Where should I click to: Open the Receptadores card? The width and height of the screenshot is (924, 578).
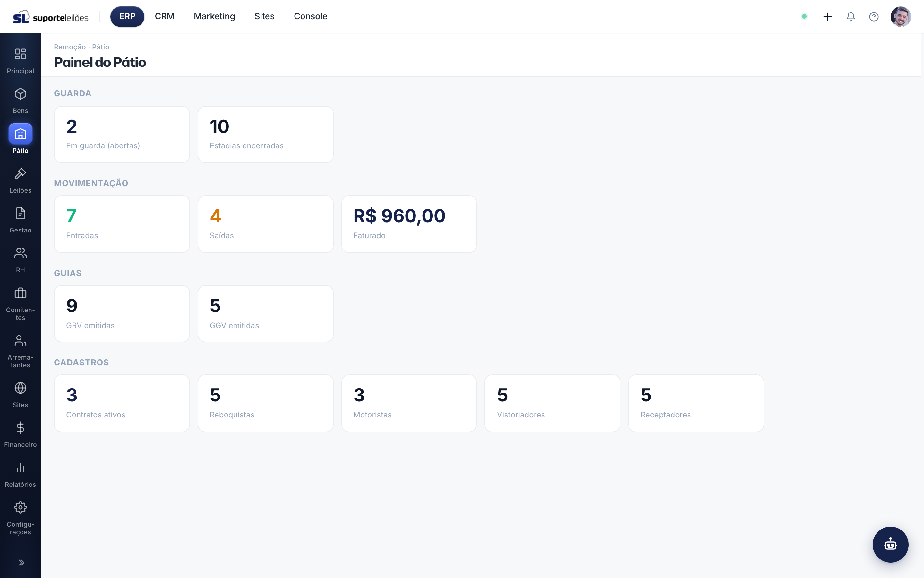pyautogui.click(x=696, y=403)
